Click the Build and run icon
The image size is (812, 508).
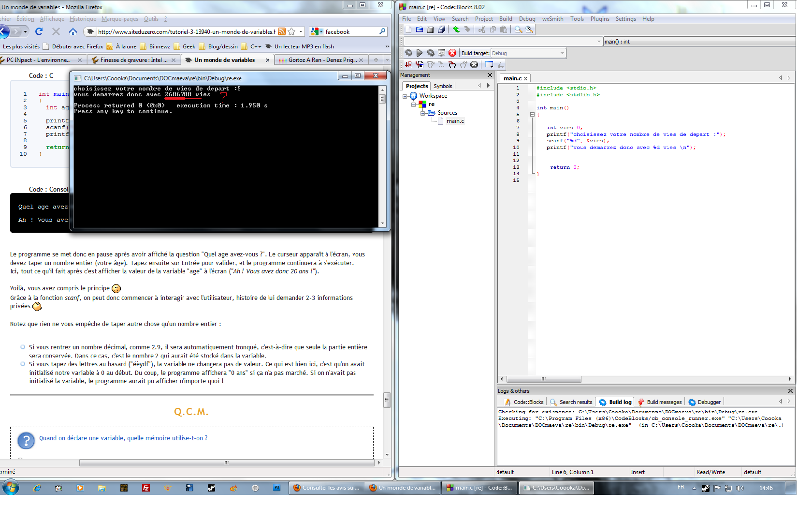pyautogui.click(x=430, y=53)
